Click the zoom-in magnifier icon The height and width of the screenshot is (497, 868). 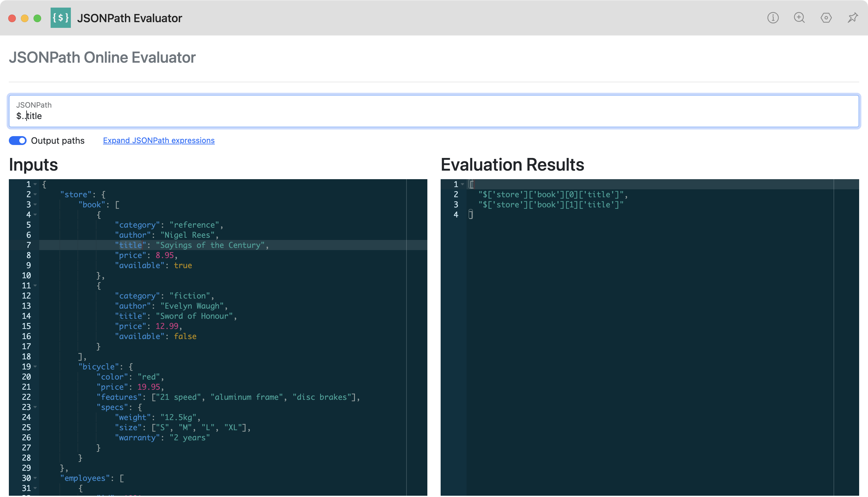[799, 18]
